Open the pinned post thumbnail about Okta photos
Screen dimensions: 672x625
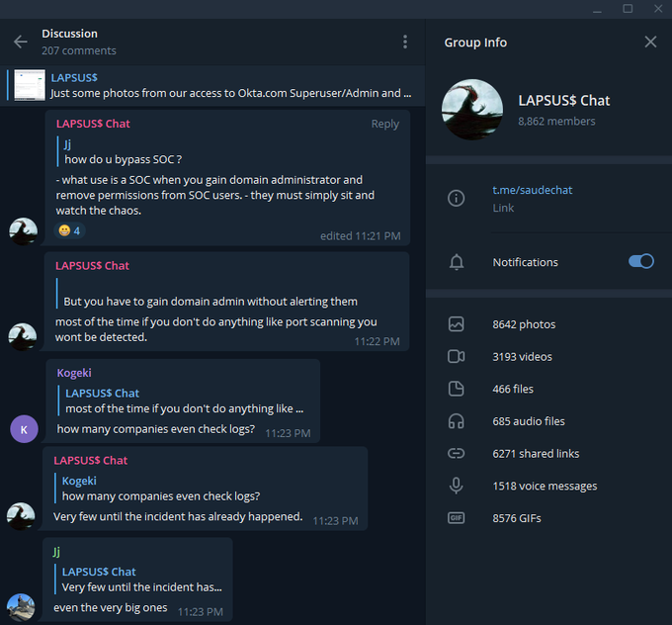(x=30, y=85)
